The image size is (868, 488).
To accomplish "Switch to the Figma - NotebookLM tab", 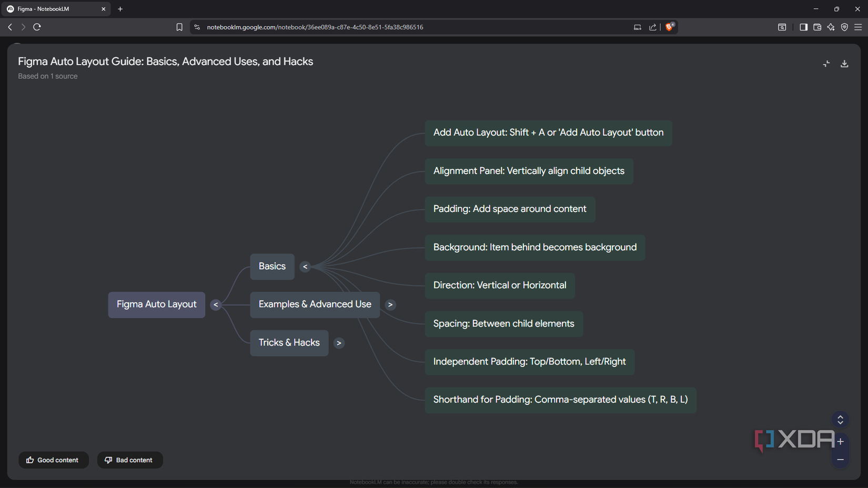I will pos(55,8).
